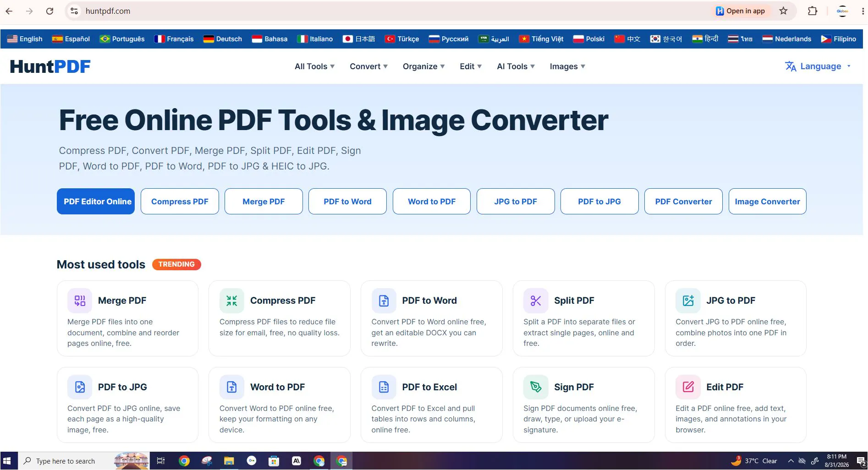Click the Sign PDF pen icon
The width and height of the screenshot is (868, 470).
click(536, 387)
